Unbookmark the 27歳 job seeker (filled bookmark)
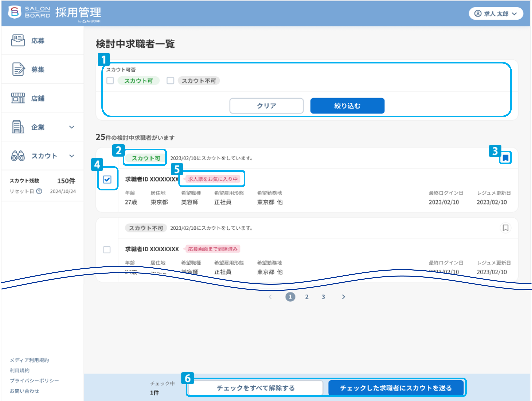The height and width of the screenshot is (401, 532). point(505,158)
